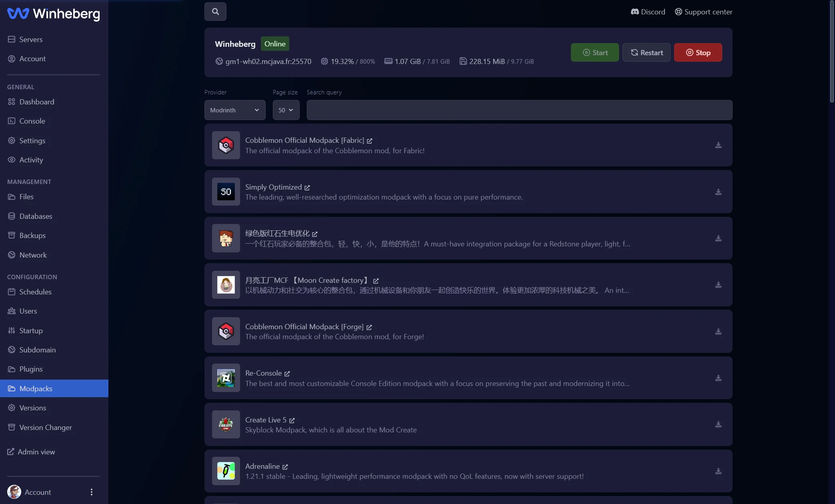The image size is (835, 504).
Task: Select Version Changer in sidebar
Action: [x=46, y=428]
